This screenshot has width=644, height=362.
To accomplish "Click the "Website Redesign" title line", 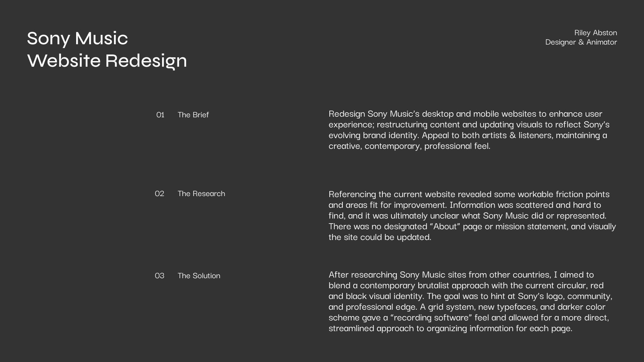I will coord(107,60).
